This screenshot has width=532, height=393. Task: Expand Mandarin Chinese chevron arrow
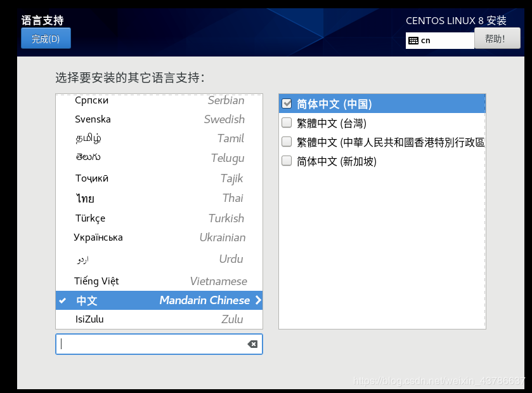258,300
